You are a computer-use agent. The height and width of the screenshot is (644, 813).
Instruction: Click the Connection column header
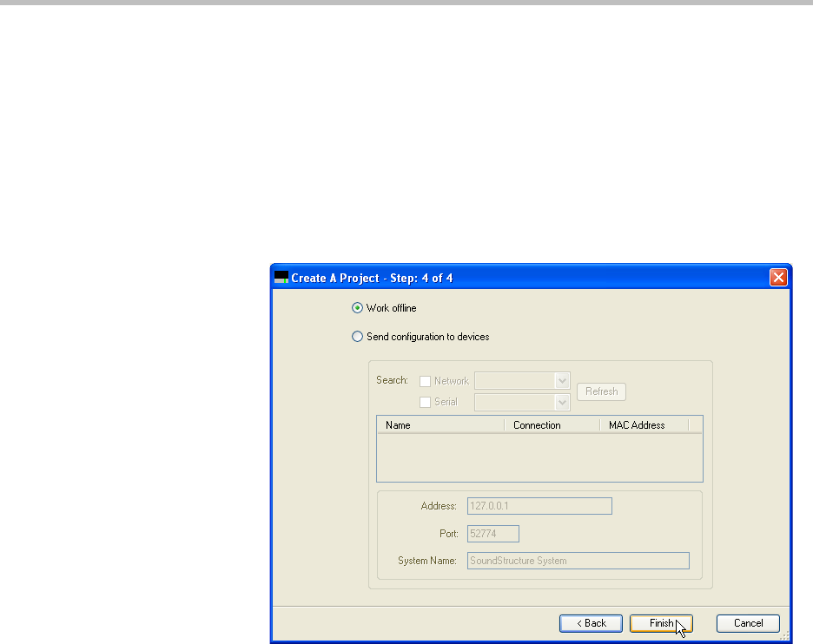coord(551,425)
